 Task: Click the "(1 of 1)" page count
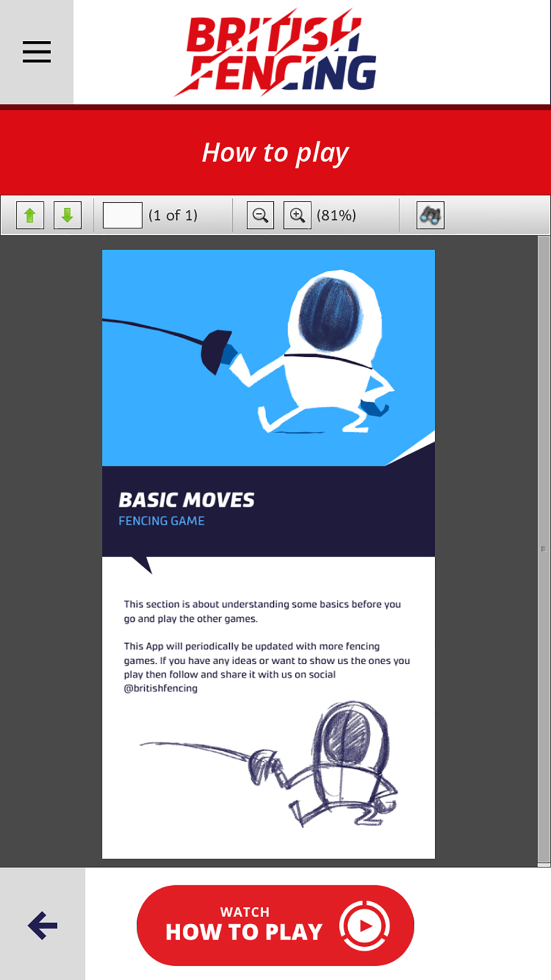pos(172,215)
